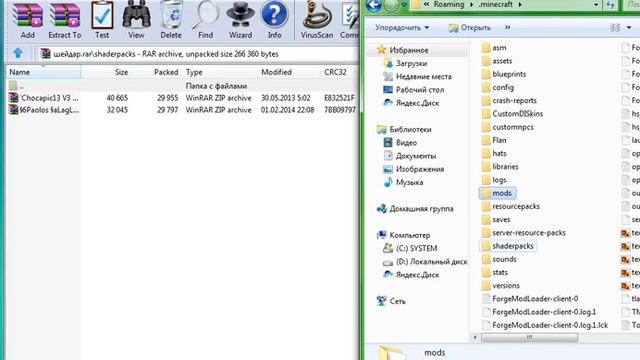
Task: Select Избранное in navigation pane
Action: tap(409, 50)
